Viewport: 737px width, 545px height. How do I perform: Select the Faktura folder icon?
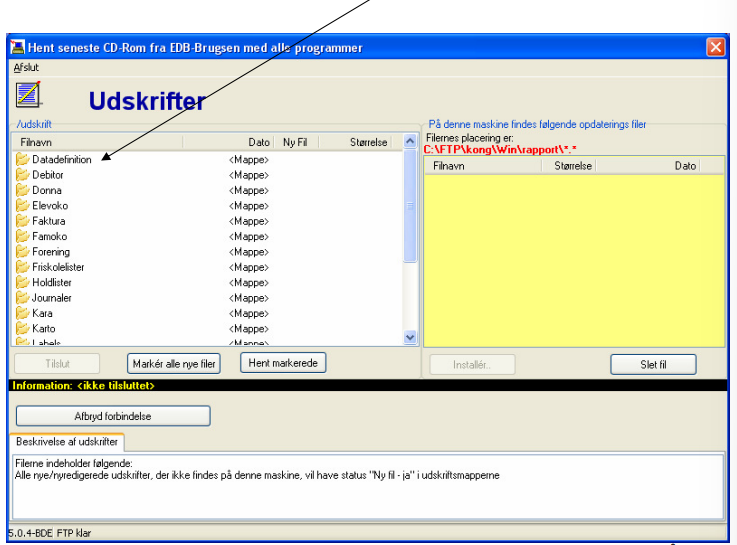click(x=22, y=221)
